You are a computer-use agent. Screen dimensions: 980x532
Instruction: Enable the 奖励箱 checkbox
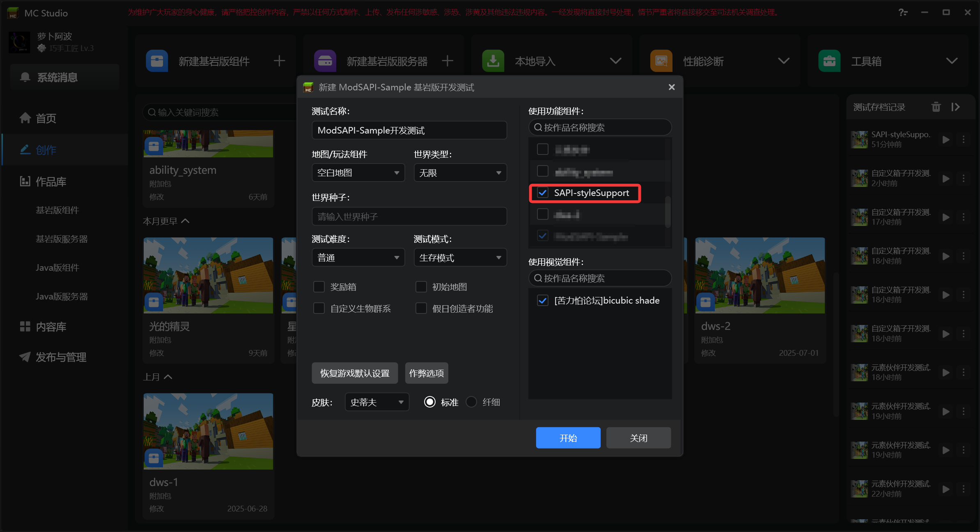pos(319,286)
